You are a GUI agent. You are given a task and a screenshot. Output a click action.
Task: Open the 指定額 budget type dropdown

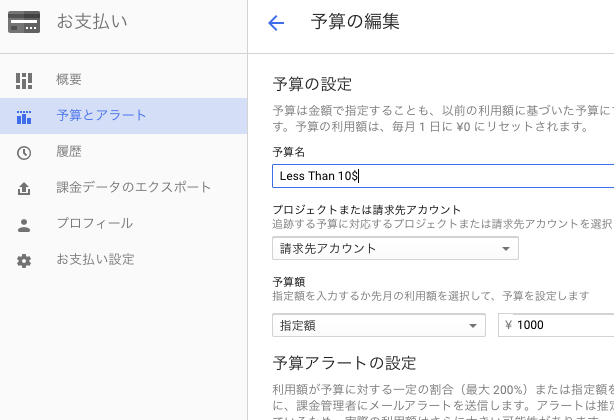(x=379, y=325)
